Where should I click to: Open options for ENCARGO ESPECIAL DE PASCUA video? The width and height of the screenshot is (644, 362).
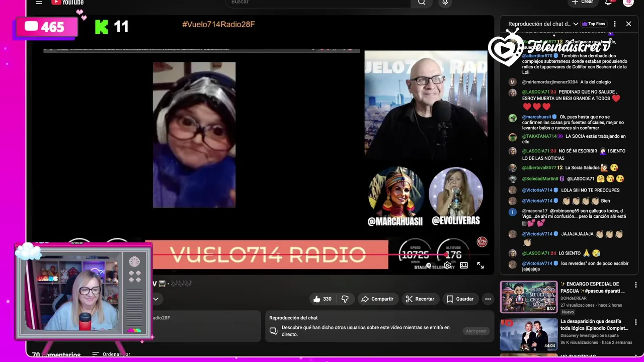[x=635, y=285]
